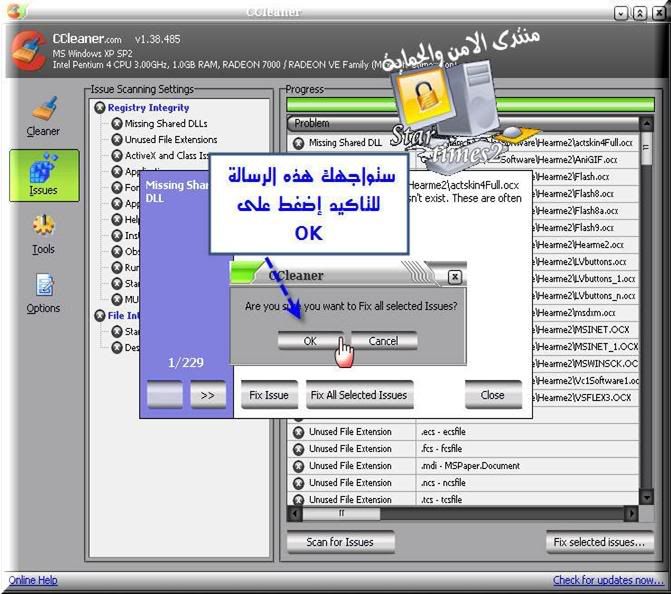Select the Issues section icon
This screenshot has height=594, width=671.
pos(44,175)
